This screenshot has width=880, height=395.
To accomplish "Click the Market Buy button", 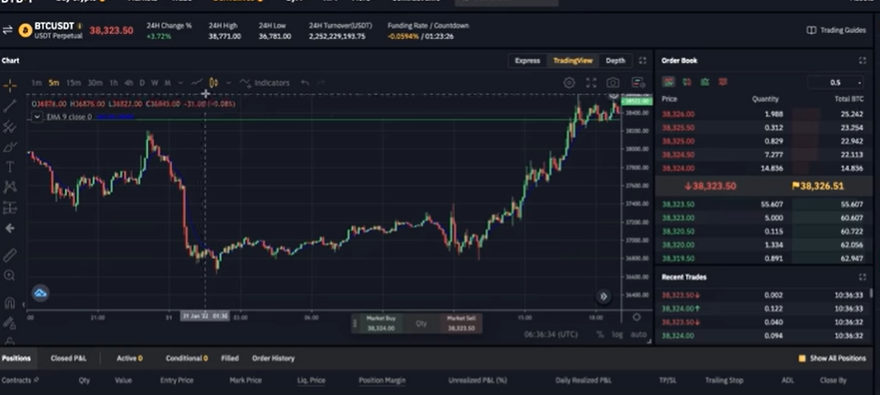I will 381,323.
